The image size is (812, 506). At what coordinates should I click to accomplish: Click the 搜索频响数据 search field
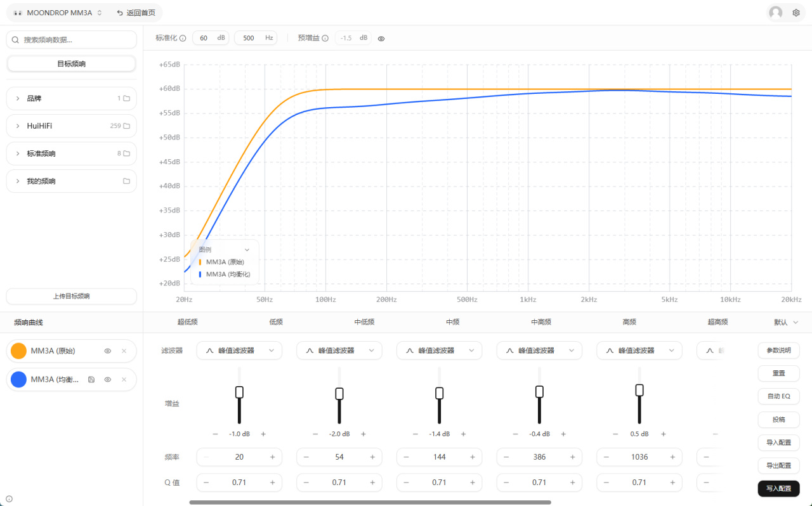coord(71,39)
